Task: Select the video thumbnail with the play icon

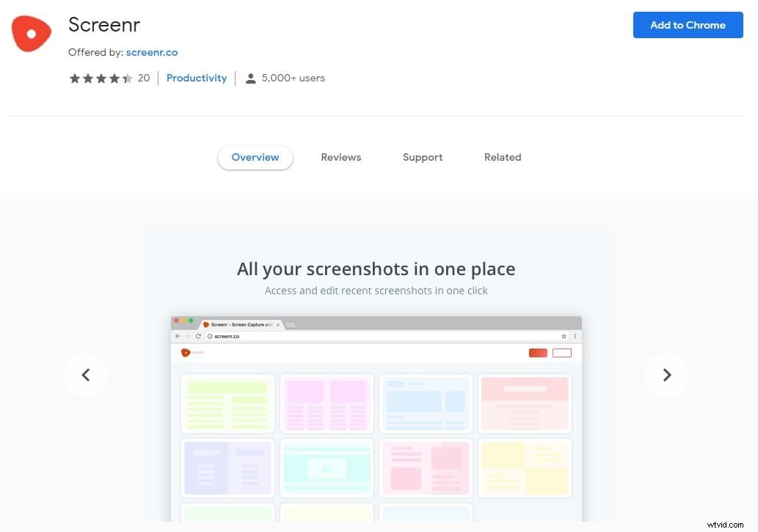Action: tap(326, 468)
